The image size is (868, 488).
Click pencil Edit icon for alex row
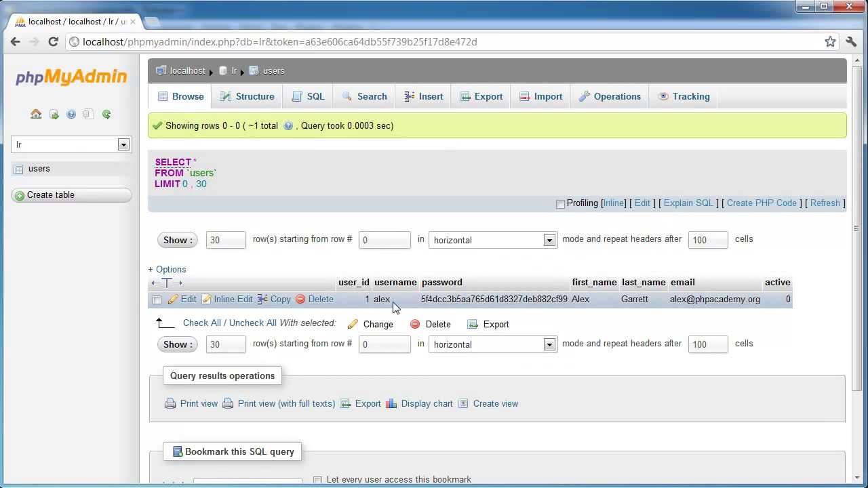(x=173, y=299)
